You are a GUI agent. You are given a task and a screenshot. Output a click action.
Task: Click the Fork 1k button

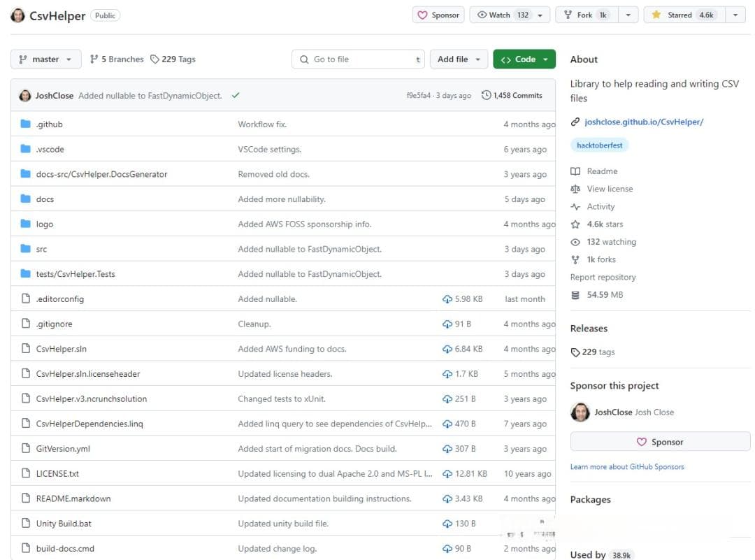coord(587,15)
